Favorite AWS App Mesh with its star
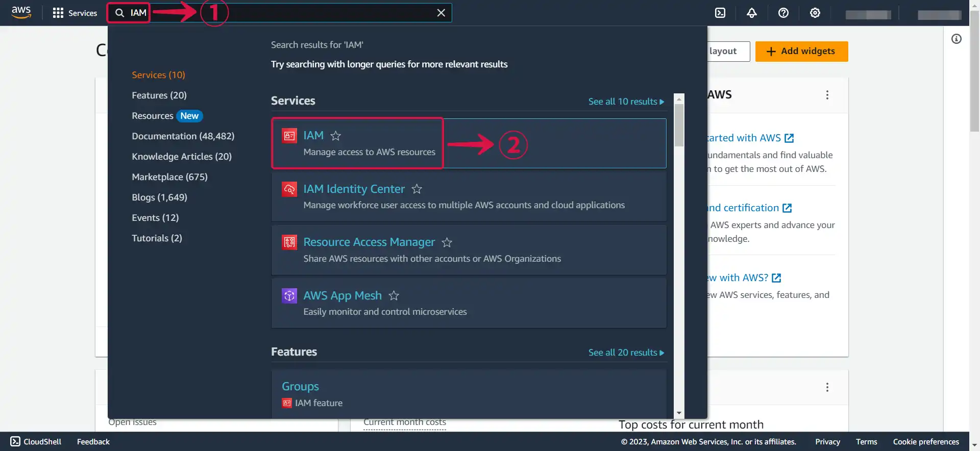980x451 pixels. click(x=394, y=295)
